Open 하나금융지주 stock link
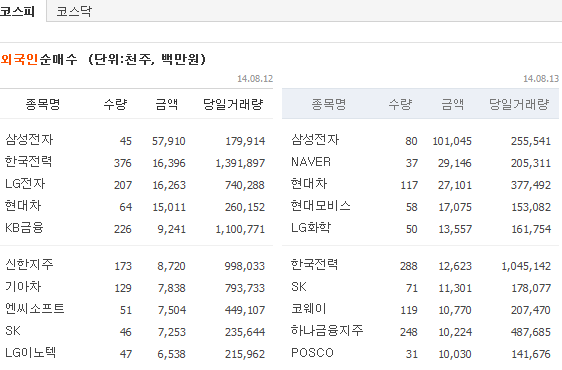The width and height of the screenshot is (562, 370). (x=327, y=331)
